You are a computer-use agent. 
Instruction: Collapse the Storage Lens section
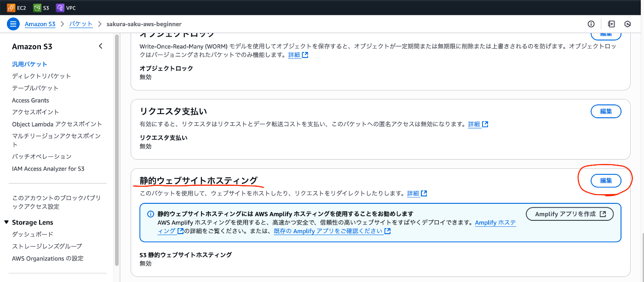click(x=6, y=222)
